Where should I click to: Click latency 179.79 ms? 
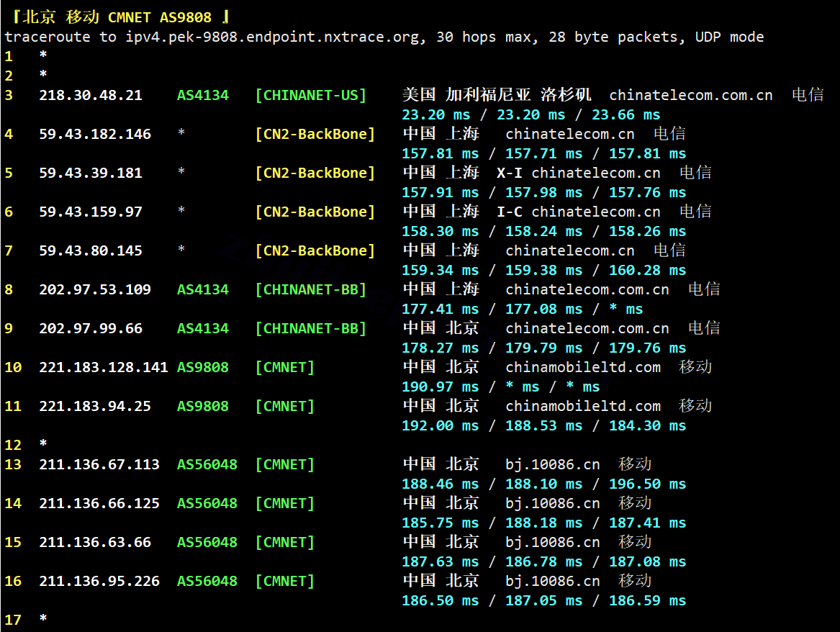click(543, 348)
